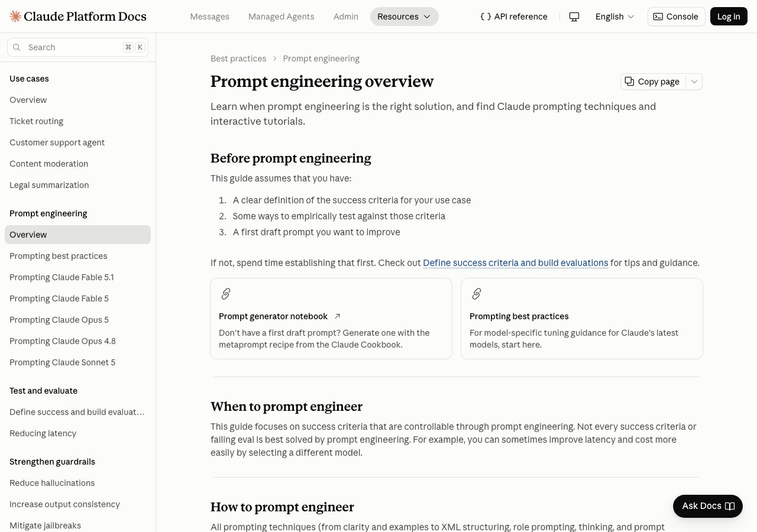Select Prompting Claude Fable 5.1

(x=77, y=277)
